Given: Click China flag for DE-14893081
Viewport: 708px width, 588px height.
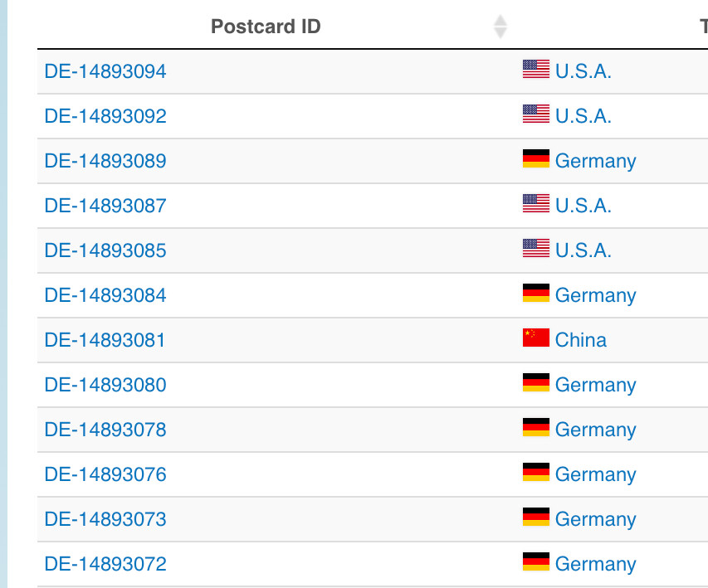Looking at the screenshot, I should tap(536, 338).
